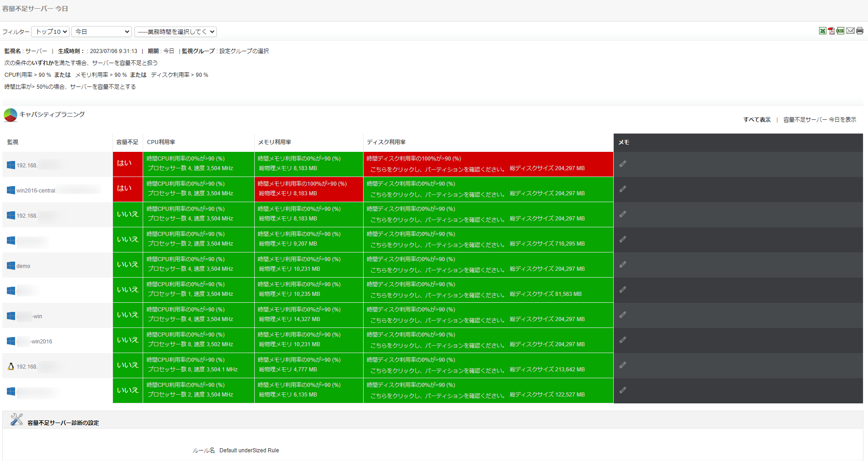Click the ディスク利用率 column header
The height and width of the screenshot is (461, 868).
(x=386, y=142)
